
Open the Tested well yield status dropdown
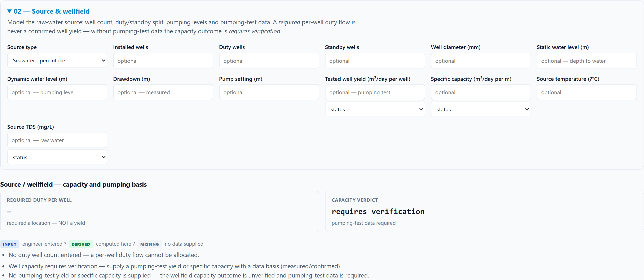click(x=375, y=109)
